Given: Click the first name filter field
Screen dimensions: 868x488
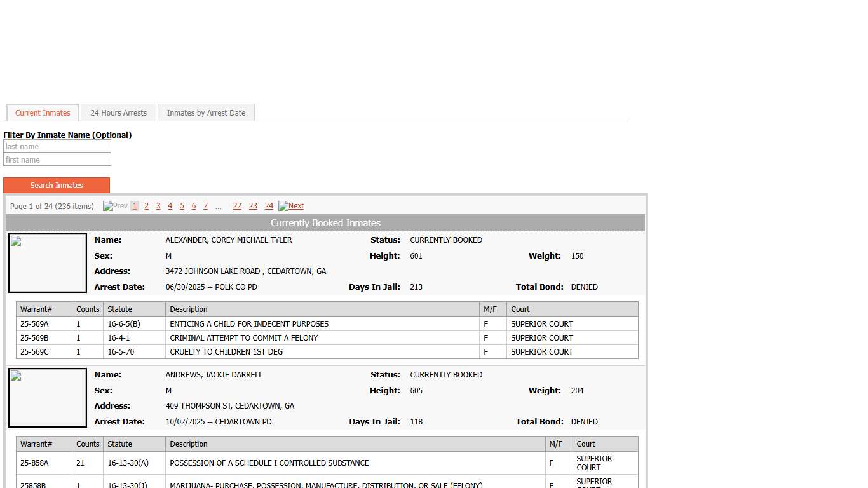Looking at the screenshot, I should point(57,159).
